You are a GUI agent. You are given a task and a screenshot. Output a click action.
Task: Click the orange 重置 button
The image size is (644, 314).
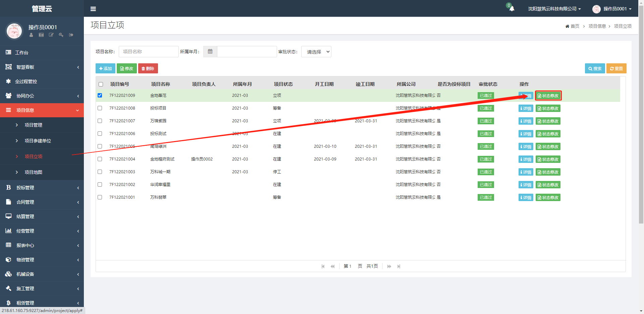coord(616,68)
